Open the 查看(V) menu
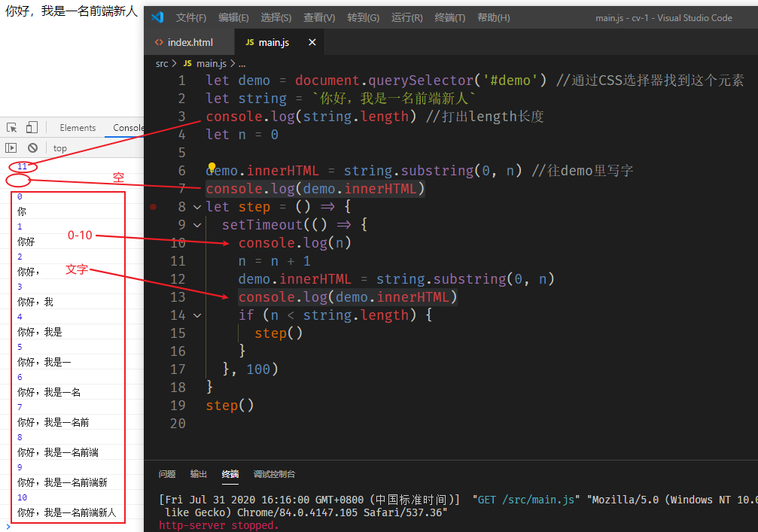This screenshot has height=532, width=758. (319, 18)
